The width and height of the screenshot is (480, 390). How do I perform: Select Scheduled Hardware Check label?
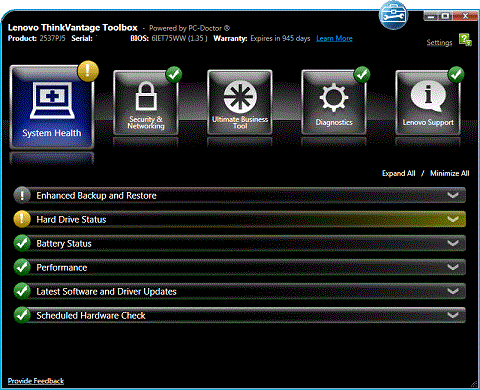(x=91, y=316)
